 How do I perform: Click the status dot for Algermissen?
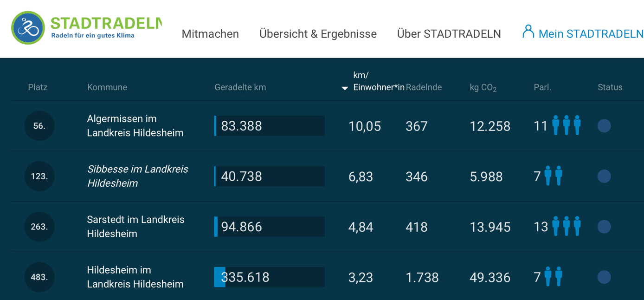pyautogui.click(x=604, y=126)
